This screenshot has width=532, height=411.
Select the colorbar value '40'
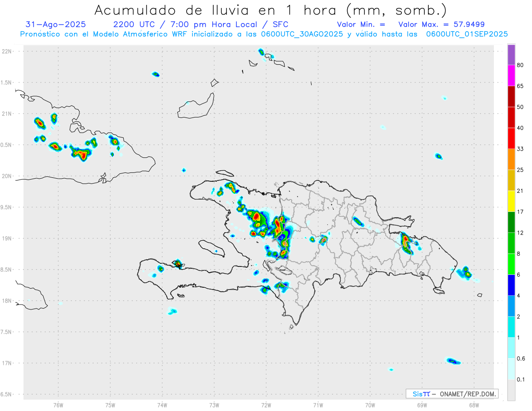pos(520,128)
